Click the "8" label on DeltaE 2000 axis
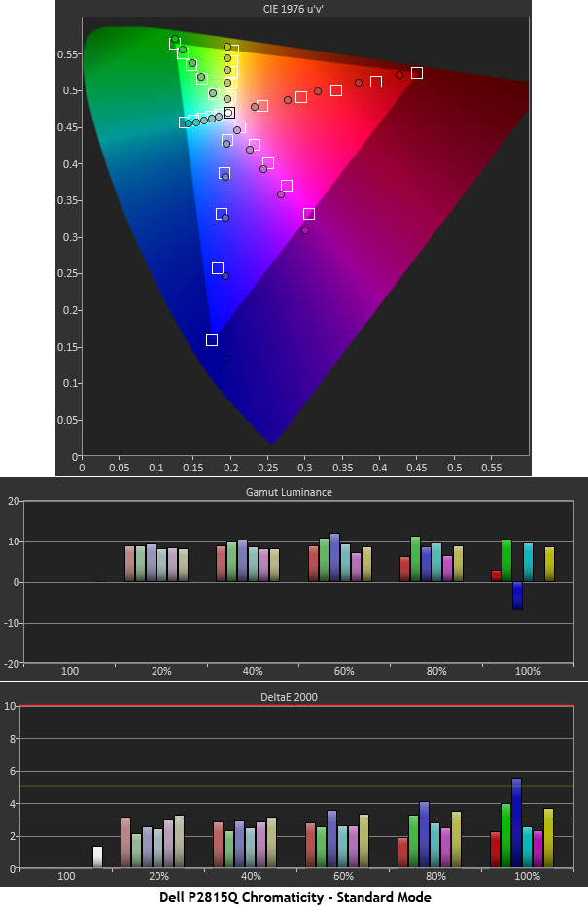 [14, 739]
